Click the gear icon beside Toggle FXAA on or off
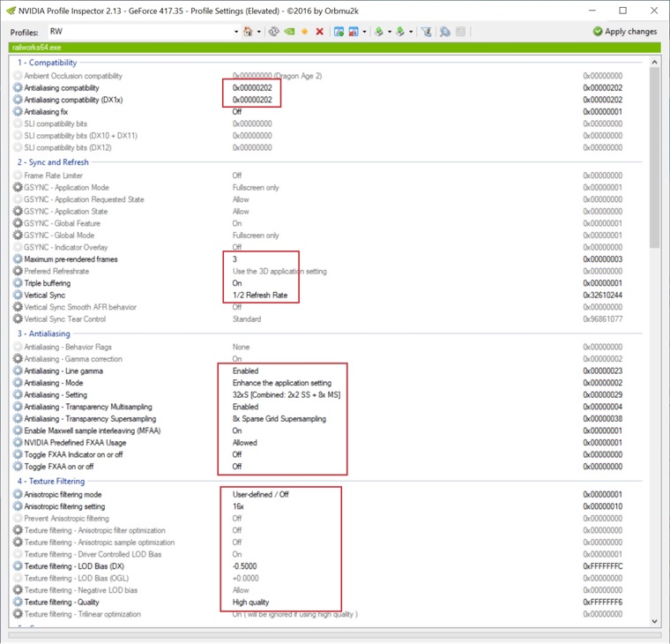Viewport: 670px width, 644px height. (18, 467)
